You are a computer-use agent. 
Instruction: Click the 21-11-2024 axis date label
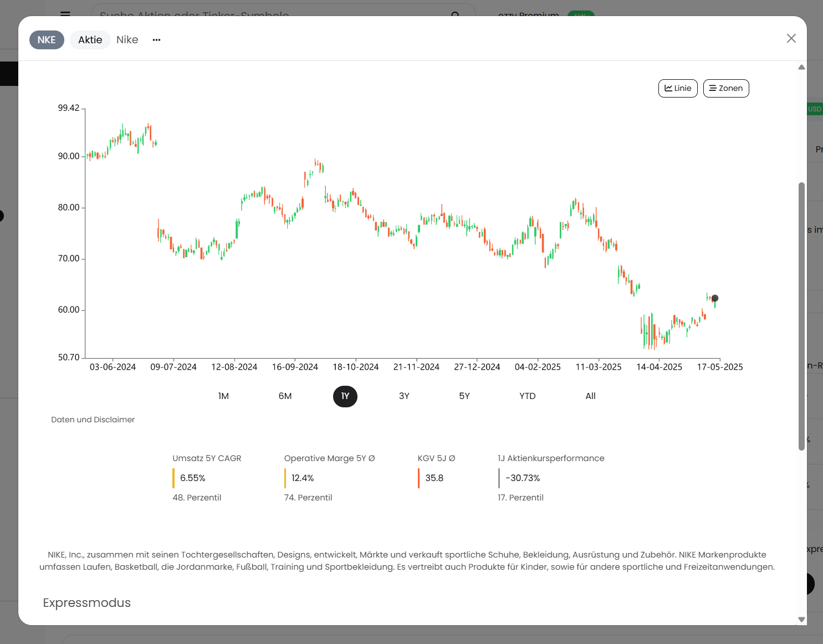(416, 367)
